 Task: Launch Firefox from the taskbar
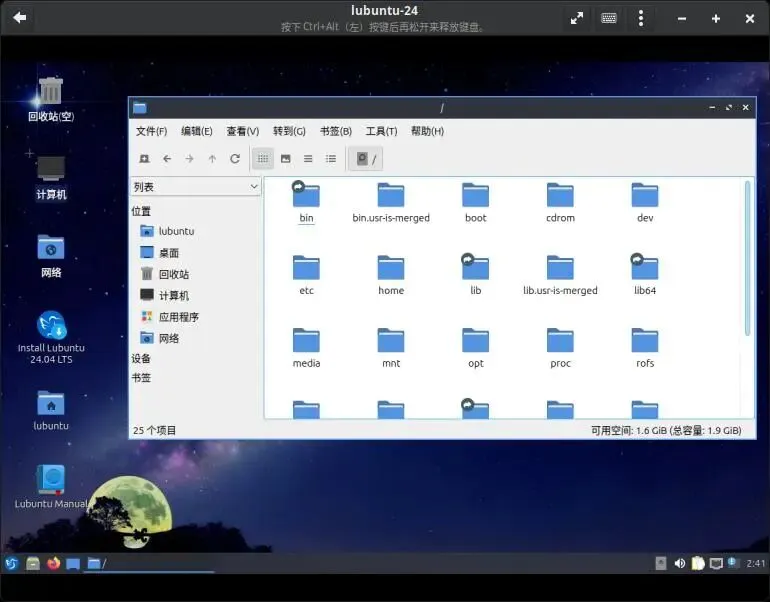coord(54,563)
